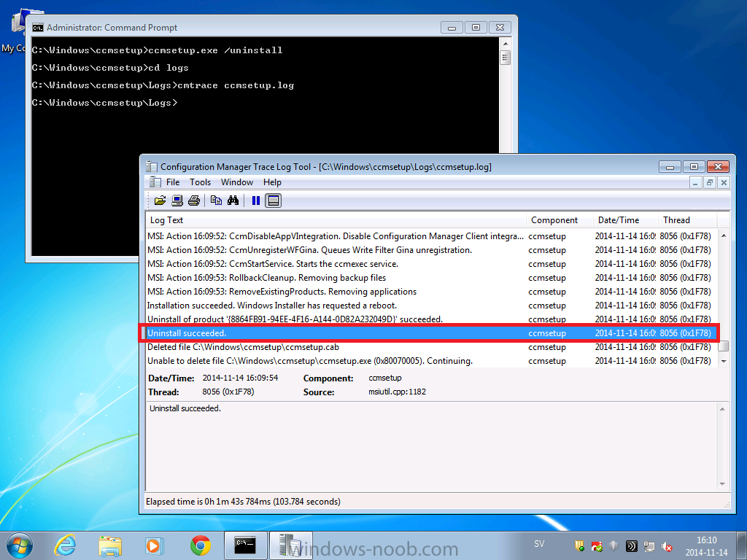Click the document icon left of File menu
The width and height of the screenshot is (747, 560).
(155, 182)
